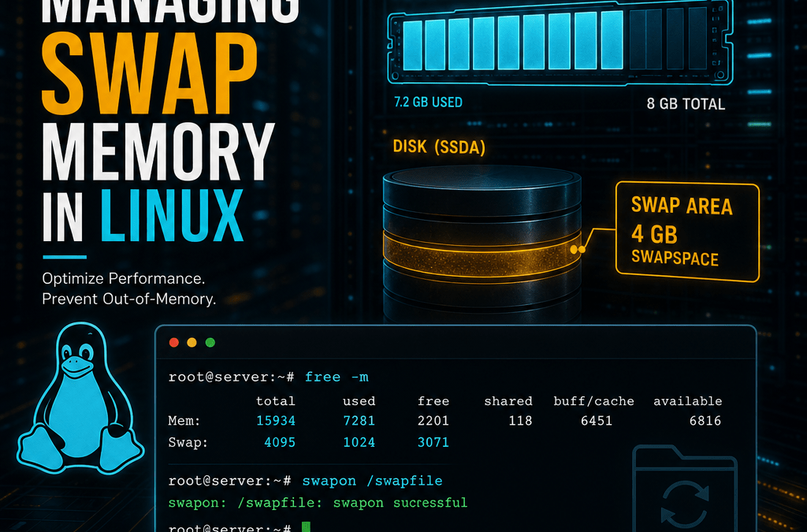Click the Mem used value "7281"
The height and width of the screenshot is (532, 807).
(x=359, y=421)
